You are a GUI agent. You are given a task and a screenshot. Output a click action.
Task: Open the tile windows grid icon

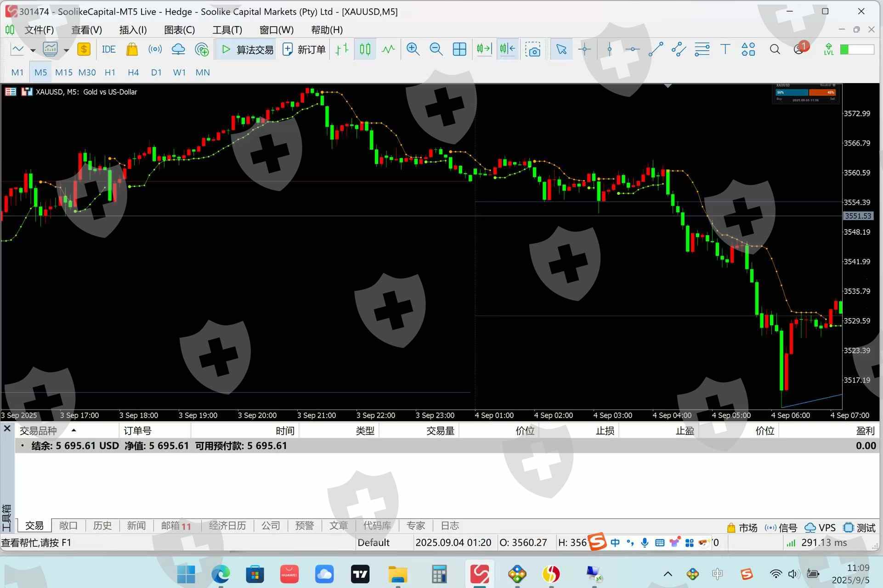click(459, 49)
